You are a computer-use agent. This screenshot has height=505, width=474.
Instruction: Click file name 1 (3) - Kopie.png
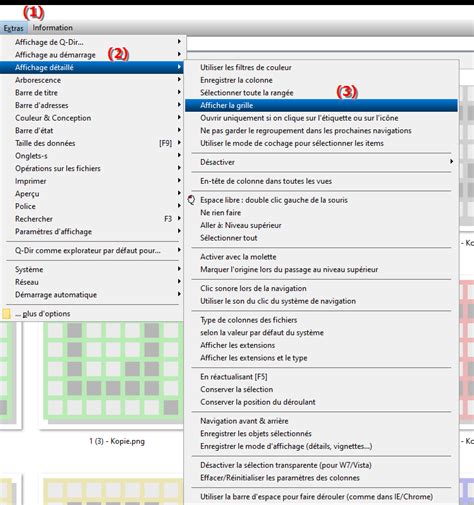[117, 441]
